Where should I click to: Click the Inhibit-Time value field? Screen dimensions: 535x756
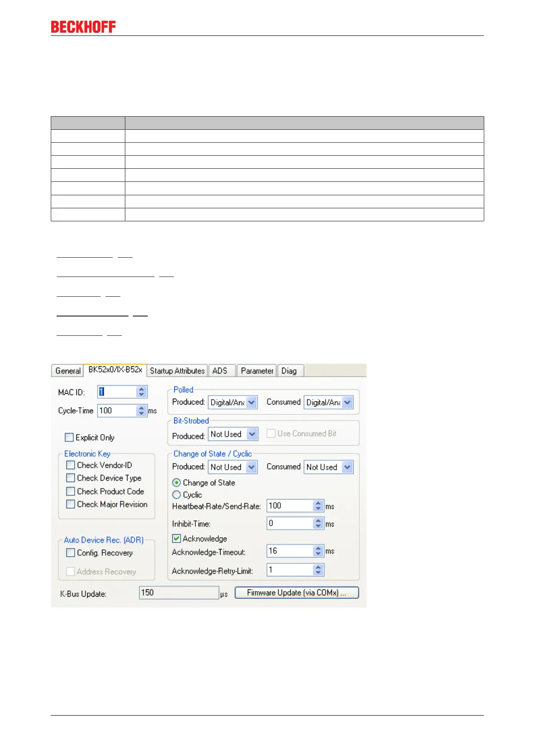[290, 523]
